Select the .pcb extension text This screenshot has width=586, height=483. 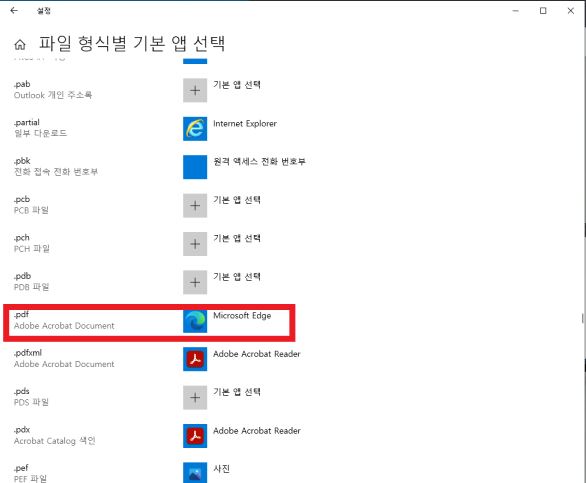click(22, 199)
